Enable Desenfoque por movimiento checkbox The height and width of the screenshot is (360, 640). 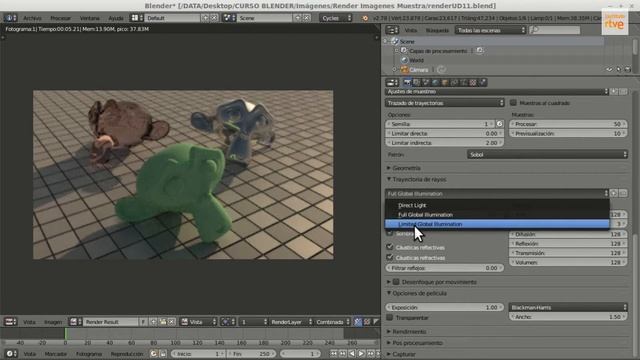click(x=396, y=282)
